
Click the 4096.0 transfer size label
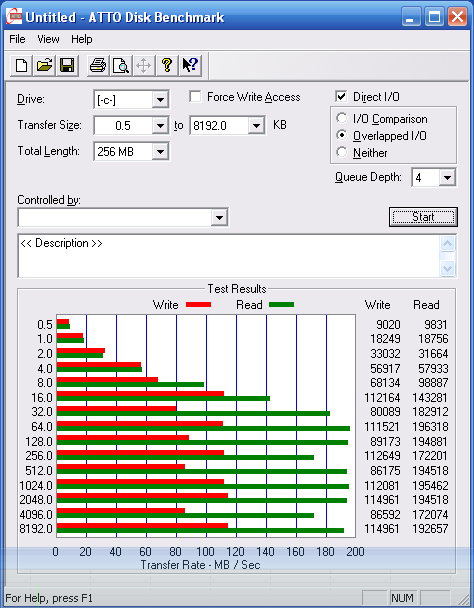pos(36,514)
